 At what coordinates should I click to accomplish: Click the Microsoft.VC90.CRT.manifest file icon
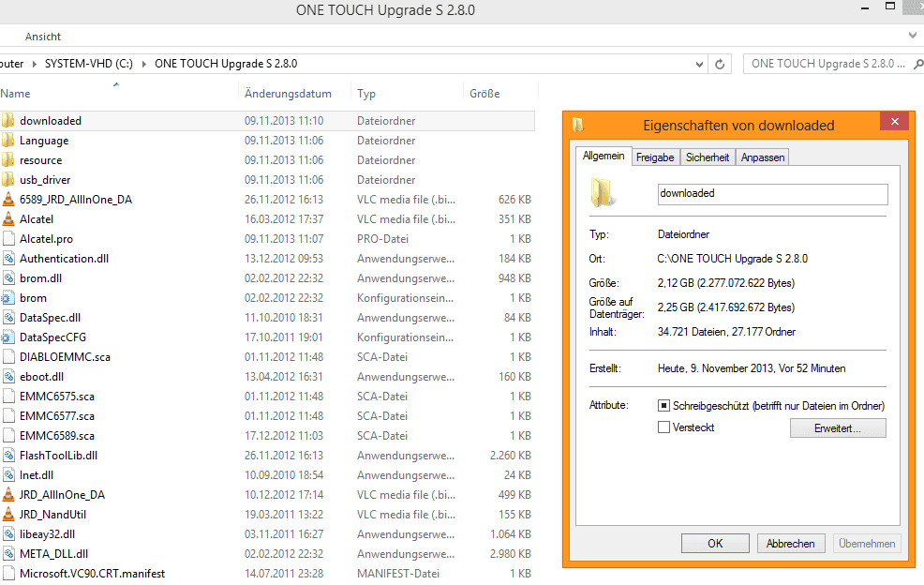point(8,573)
